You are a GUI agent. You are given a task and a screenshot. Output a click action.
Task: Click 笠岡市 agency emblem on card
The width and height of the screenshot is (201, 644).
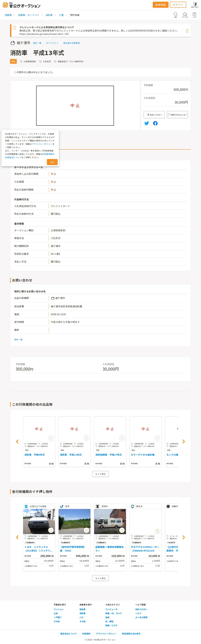(97, 506)
